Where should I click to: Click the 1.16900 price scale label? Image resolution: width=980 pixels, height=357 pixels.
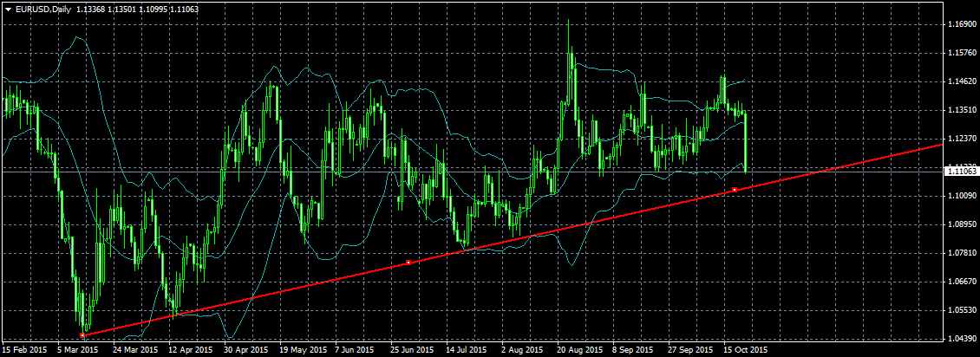(961, 25)
